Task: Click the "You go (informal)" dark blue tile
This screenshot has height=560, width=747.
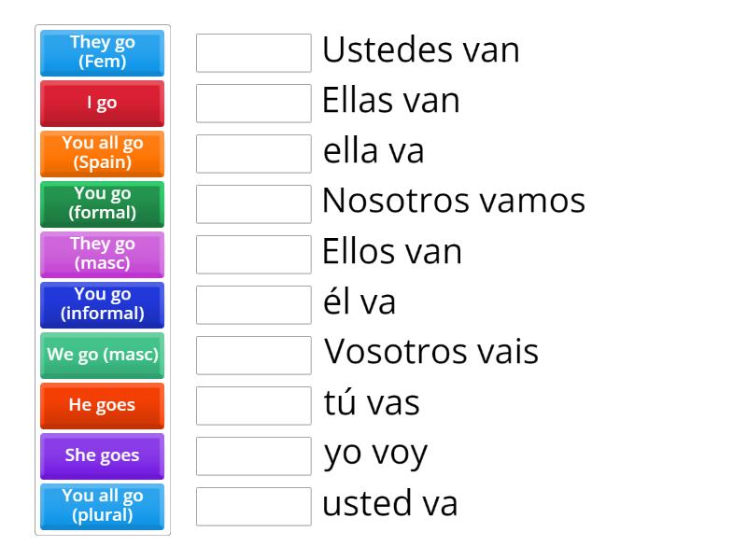Action: (x=102, y=305)
